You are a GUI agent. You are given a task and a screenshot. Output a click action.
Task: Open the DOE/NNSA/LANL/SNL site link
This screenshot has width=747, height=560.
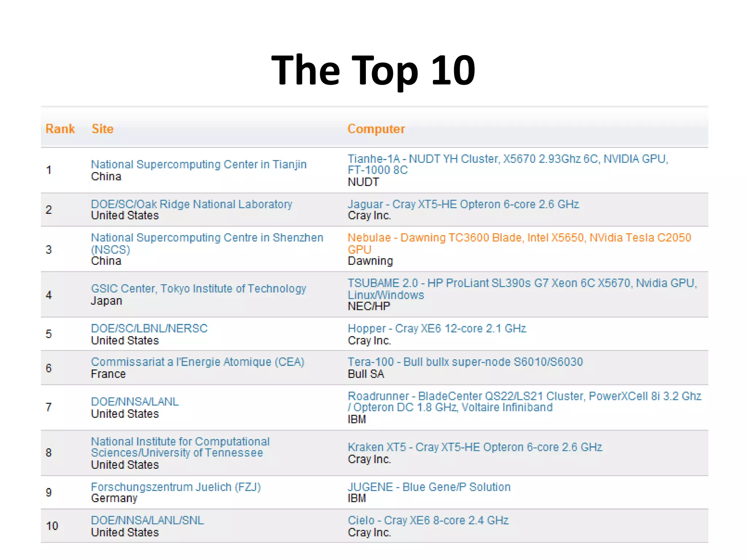(x=147, y=520)
